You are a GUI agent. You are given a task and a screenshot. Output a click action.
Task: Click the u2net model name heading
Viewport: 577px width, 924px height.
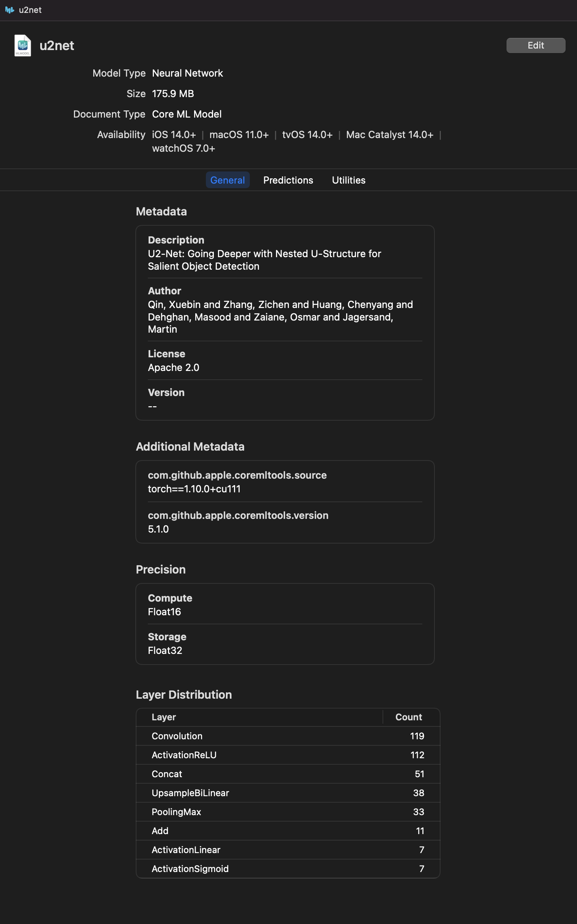click(x=57, y=46)
